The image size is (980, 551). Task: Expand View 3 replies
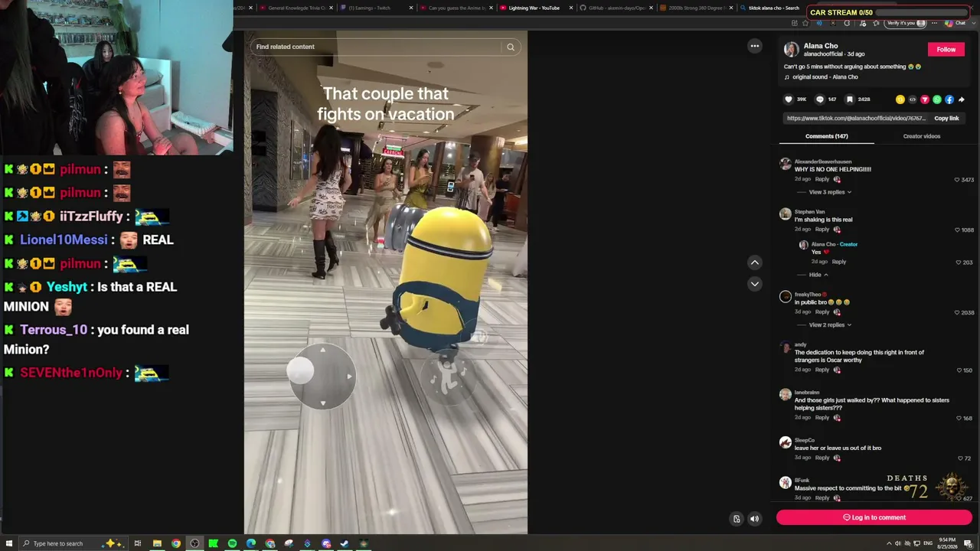coord(830,192)
